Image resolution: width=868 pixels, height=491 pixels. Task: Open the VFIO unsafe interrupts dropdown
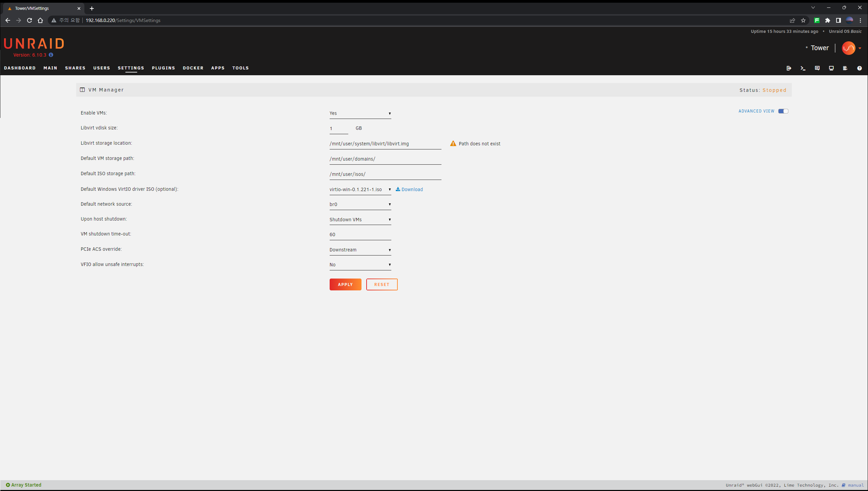[x=360, y=265]
